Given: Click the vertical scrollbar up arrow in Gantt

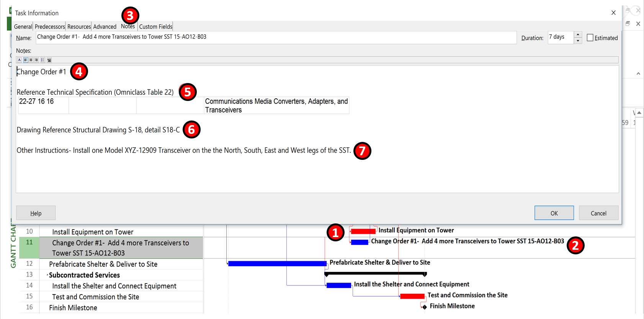Looking at the screenshot, I should click(639, 112).
